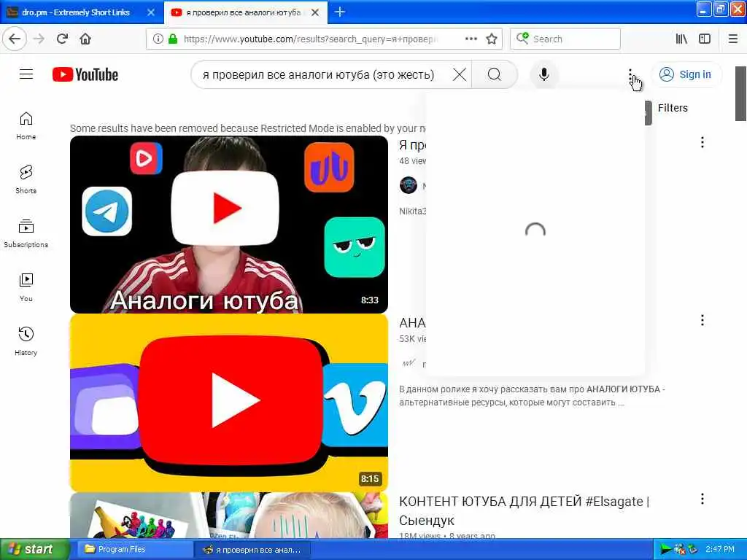747x560 pixels.
Task: Select the Firefox taskbar button
Action: (253, 550)
